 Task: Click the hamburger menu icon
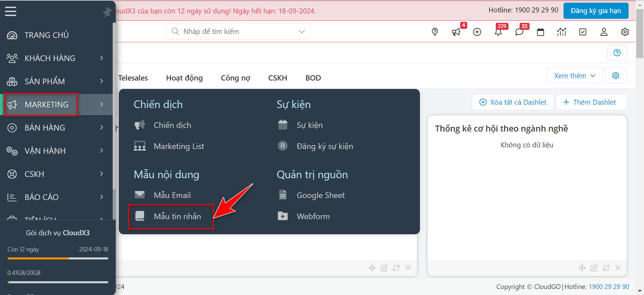point(10,11)
